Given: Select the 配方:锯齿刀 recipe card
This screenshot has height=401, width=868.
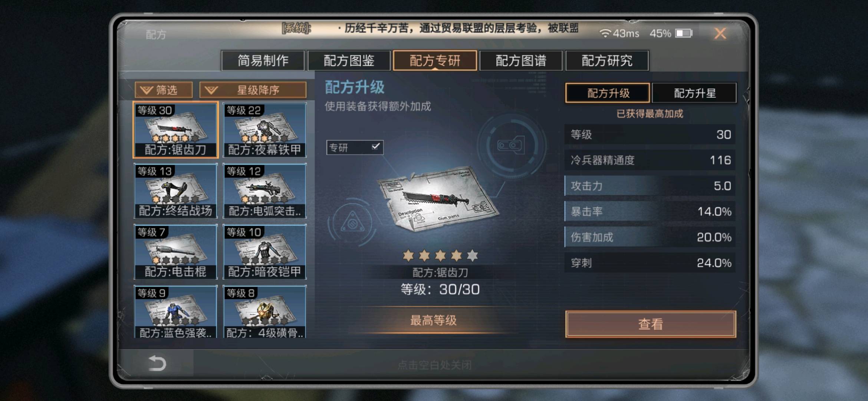Looking at the screenshot, I should [x=175, y=130].
